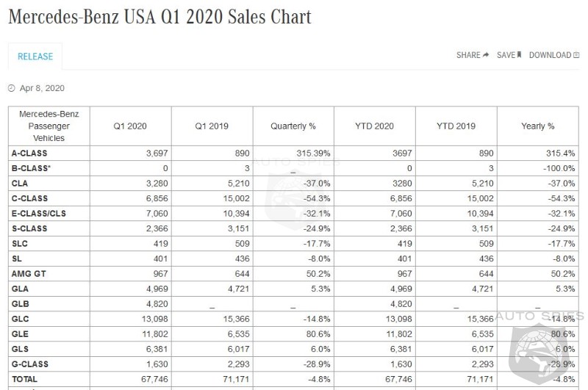
Task: Click the TOTAL row label
Action: (x=24, y=379)
